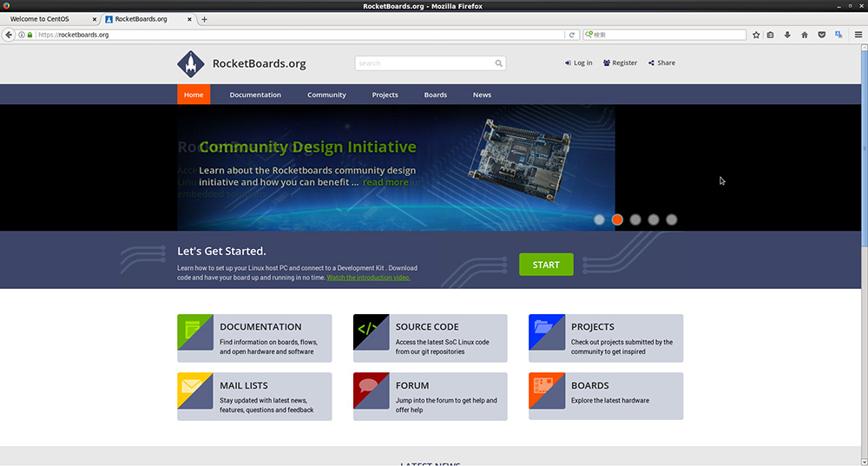The width and height of the screenshot is (868, 466).
Task: Click the read more link in banner
Action: click(386, 182)
